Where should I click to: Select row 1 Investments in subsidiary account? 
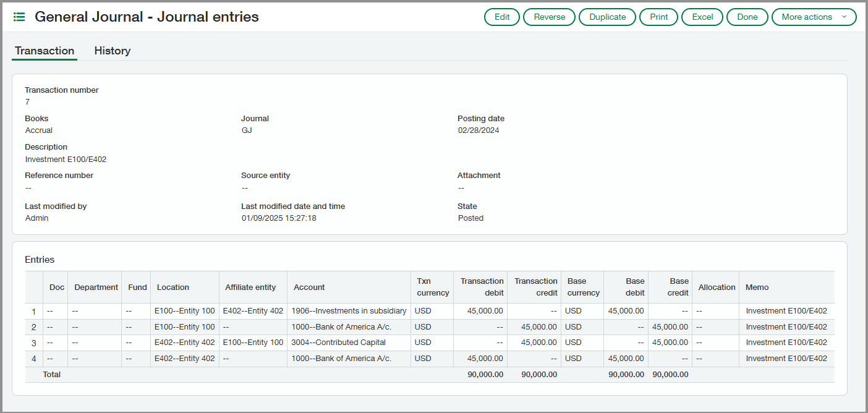(349, 311)
